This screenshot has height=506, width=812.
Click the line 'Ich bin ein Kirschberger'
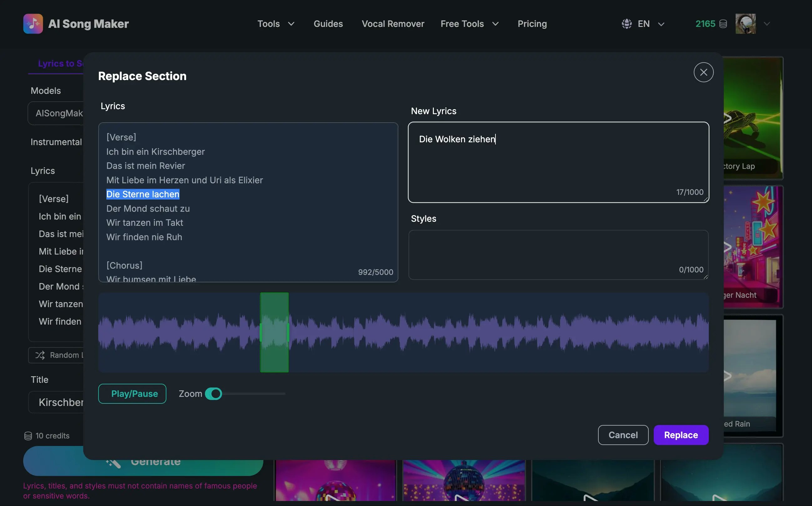click(x=156, y=152)
